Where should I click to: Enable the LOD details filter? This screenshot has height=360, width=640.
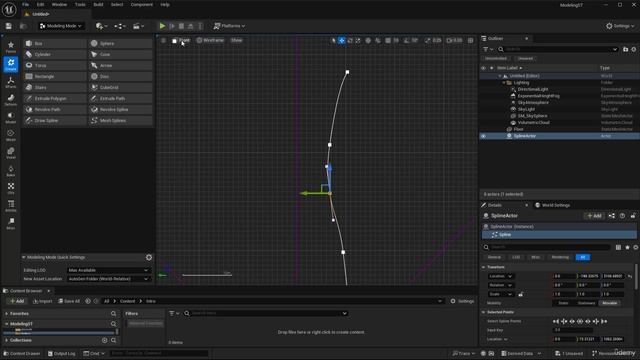pos(516,257)
